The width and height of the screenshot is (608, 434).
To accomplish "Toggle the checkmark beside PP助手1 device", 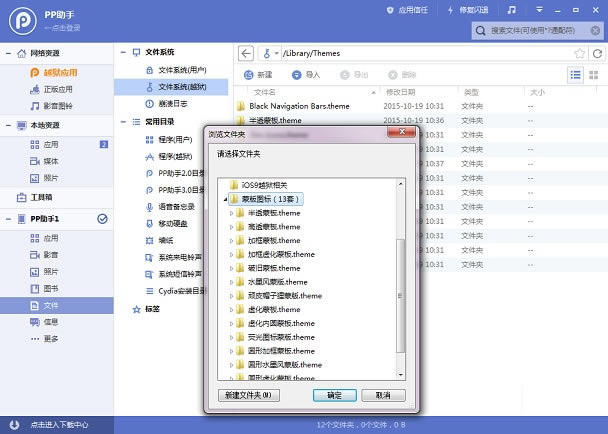I will click(102, 219).
